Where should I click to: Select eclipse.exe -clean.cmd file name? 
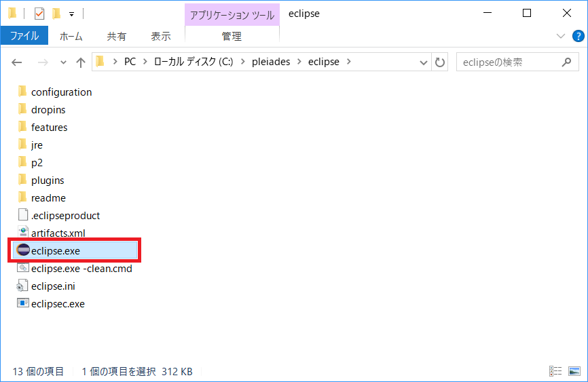(81, 269)
